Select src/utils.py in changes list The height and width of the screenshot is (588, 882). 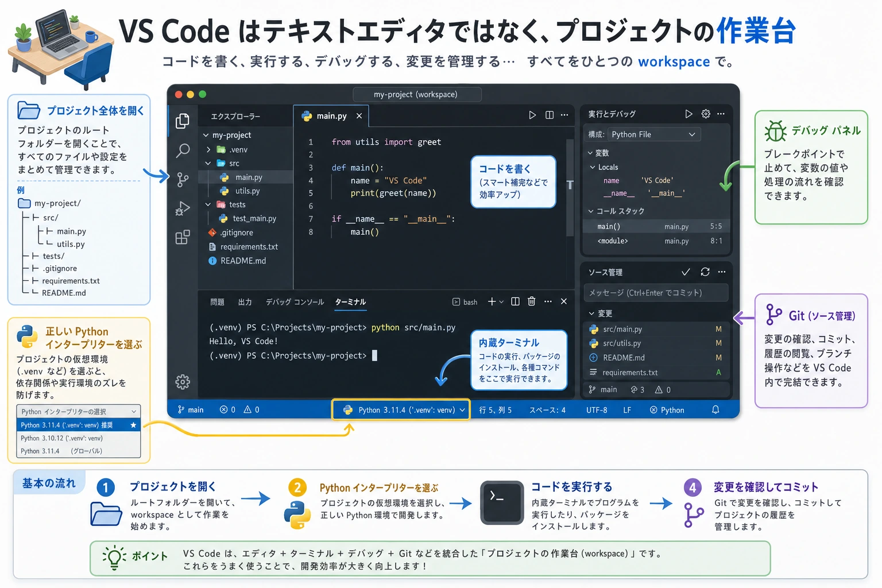tap(656, 343)
